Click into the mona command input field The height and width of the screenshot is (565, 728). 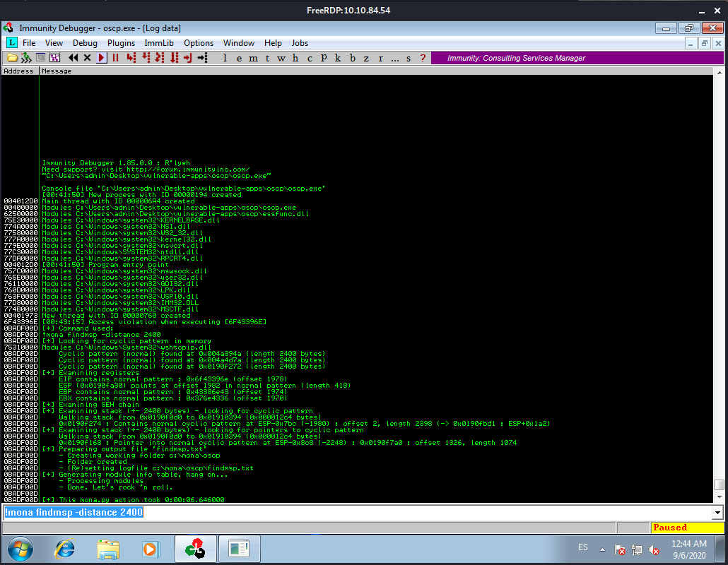point(358,513)
